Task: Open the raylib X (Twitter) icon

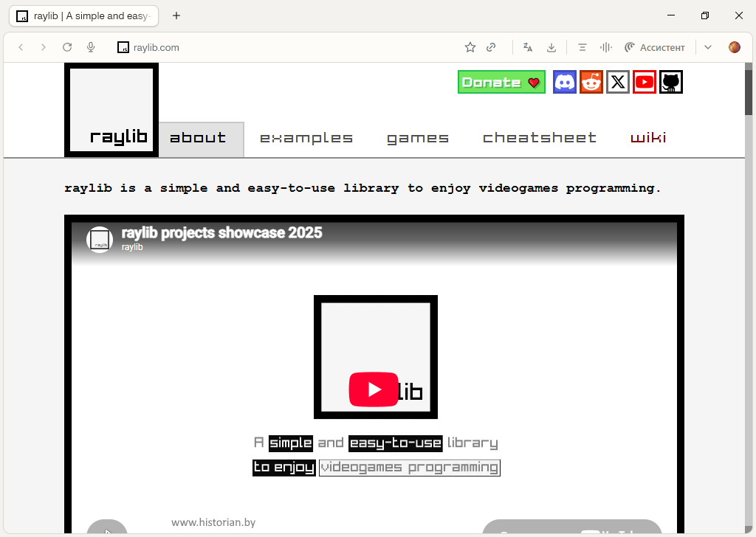Action: 618,82
